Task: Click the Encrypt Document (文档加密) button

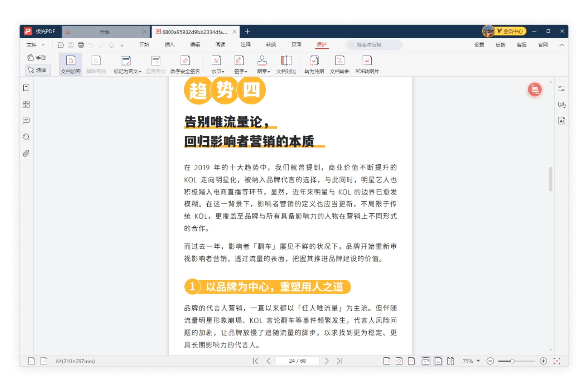Action: click(70, 64)
